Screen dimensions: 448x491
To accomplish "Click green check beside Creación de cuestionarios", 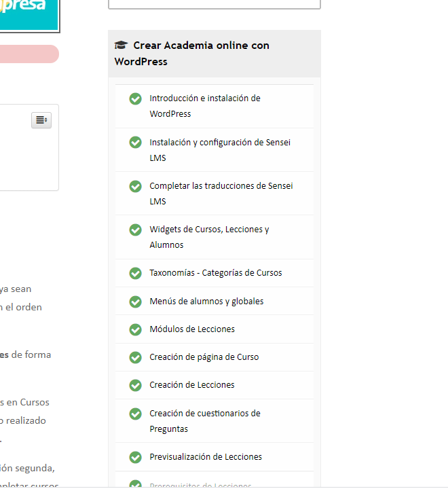I will (x=135, y=414).
